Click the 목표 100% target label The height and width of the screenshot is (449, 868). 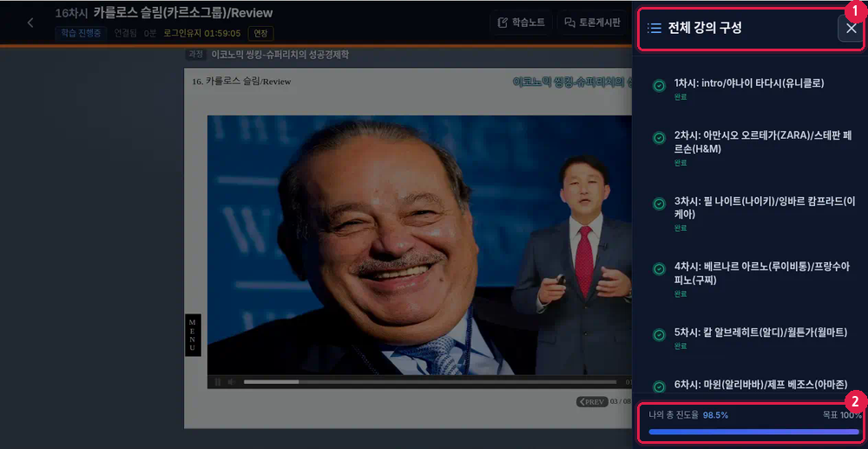click(x=842, y=414)
